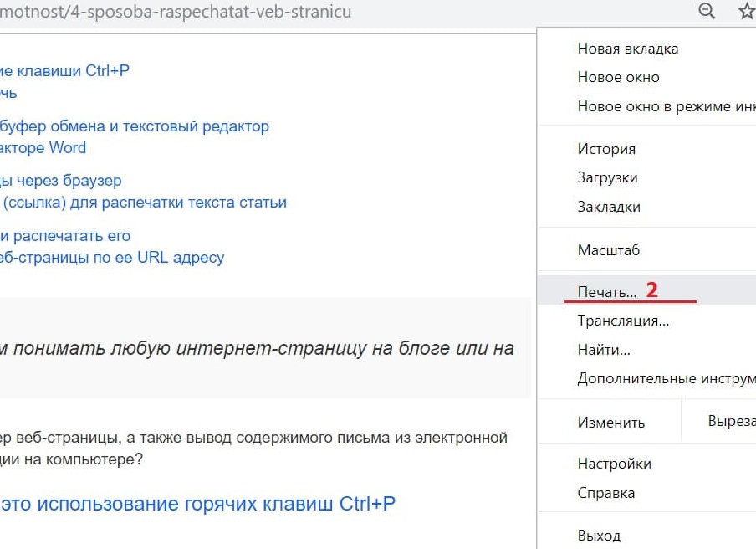Follow link '(ссылка) для распечатки текста статьи'
756x549 pixels.
click(145, 203)
